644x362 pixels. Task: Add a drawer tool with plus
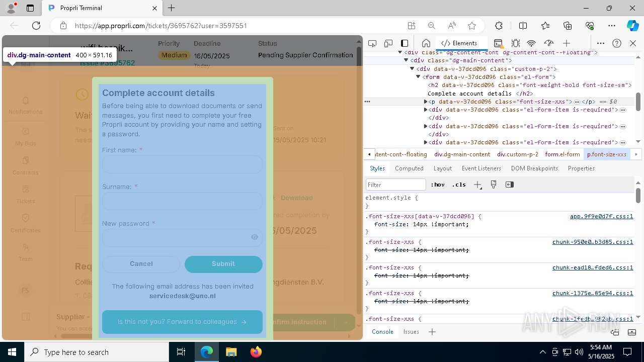(432, 332)
